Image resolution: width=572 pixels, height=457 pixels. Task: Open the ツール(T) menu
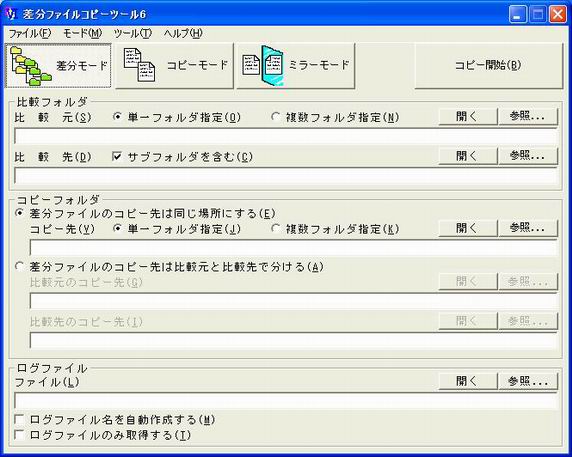point(132,34)
